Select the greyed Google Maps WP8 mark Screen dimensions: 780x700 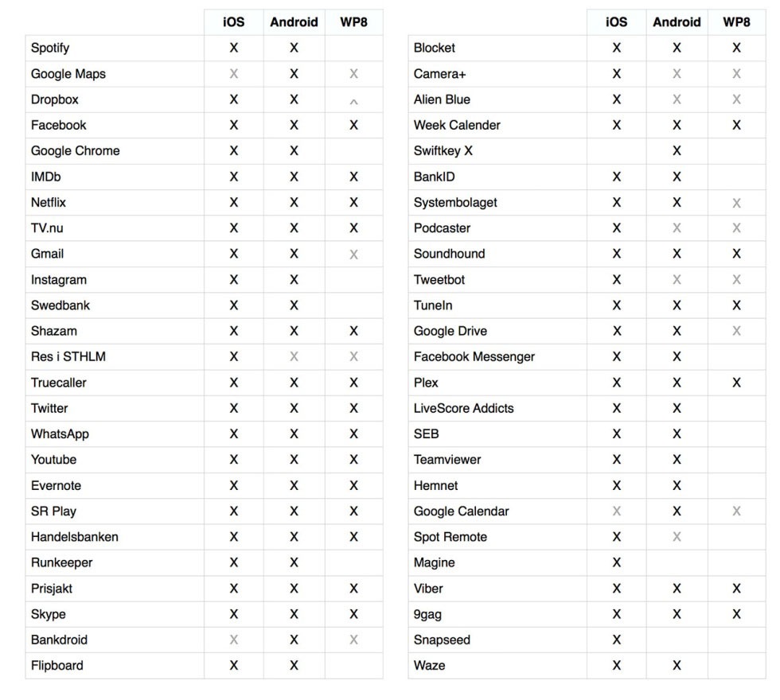353,73
